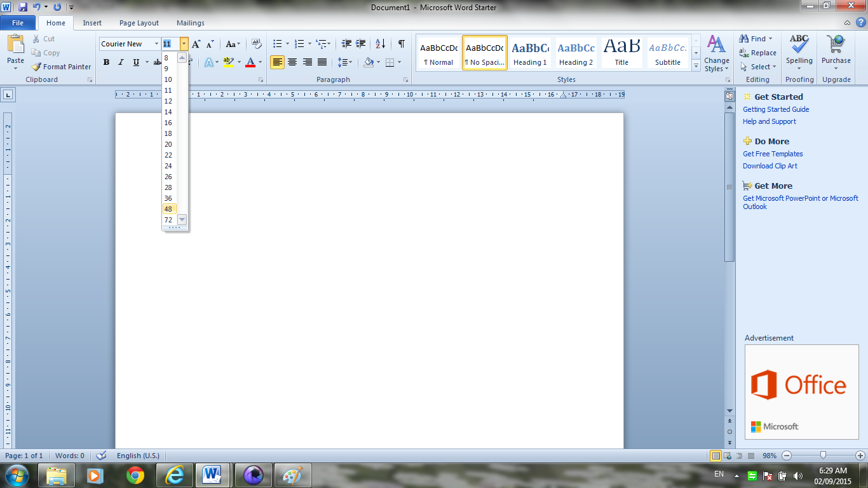Close the font size dropdown arrow
This screenshot has width=868, height=488.
click(x=184, y=44)
